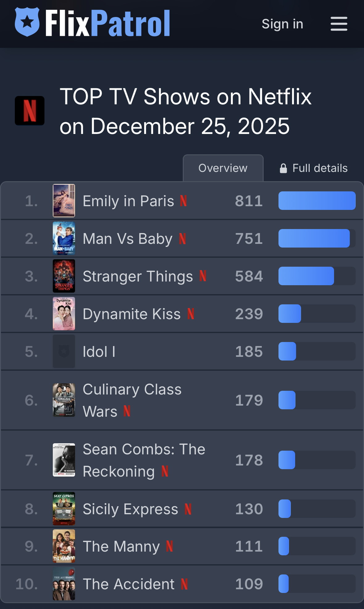Viewport: 364px width, 609px height.
Task: Click the FlixPatrol shield logo
Action: click(27, 22)
